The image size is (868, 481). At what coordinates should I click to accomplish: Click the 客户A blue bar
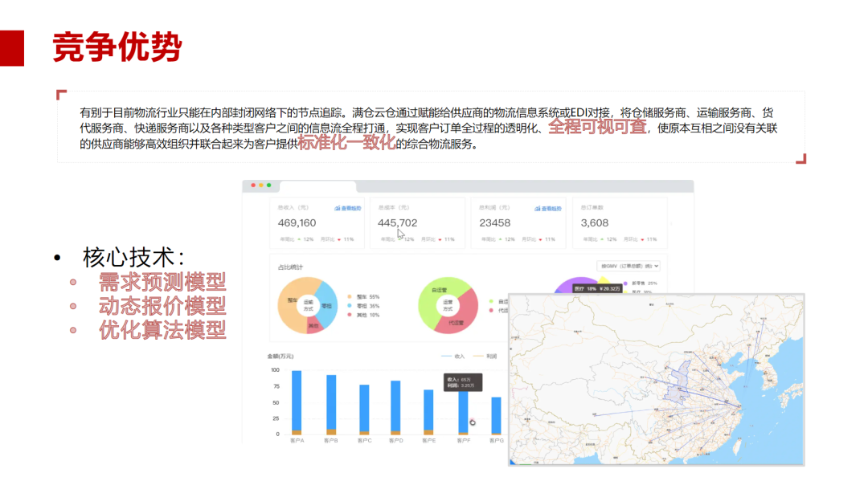pos(297,401)
